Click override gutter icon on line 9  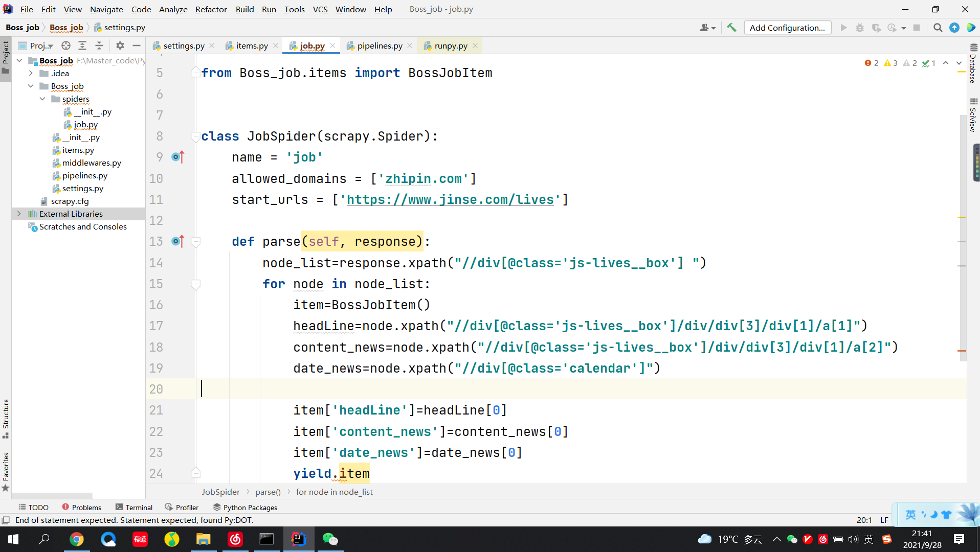[x=177, y=157]
